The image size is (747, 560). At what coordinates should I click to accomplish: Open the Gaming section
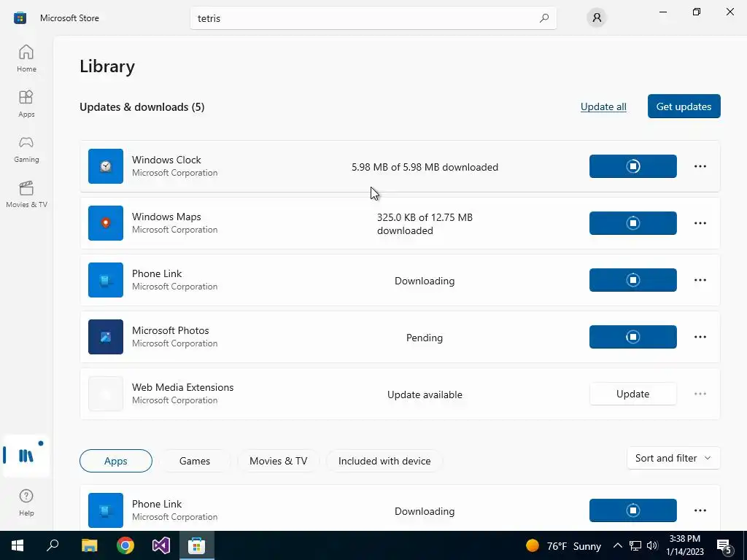26,149
